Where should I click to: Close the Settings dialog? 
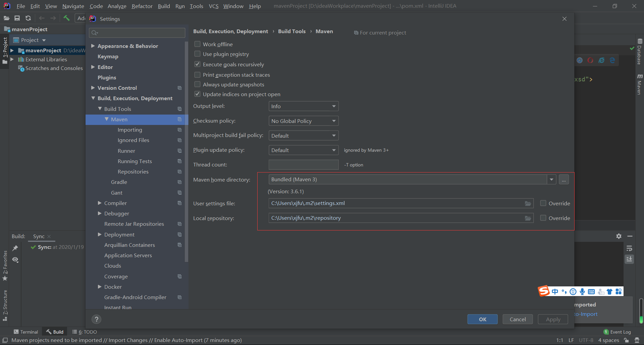pos(565,19)
